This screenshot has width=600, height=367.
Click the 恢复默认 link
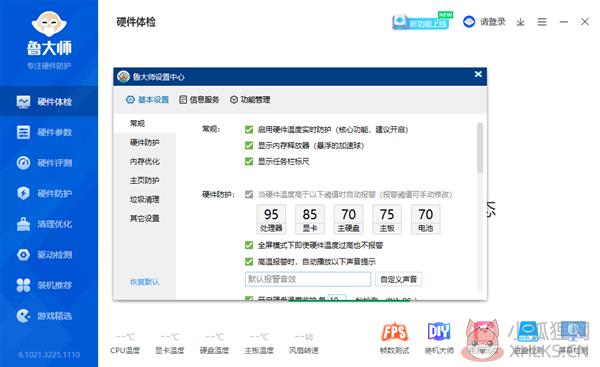click(145, 282)
